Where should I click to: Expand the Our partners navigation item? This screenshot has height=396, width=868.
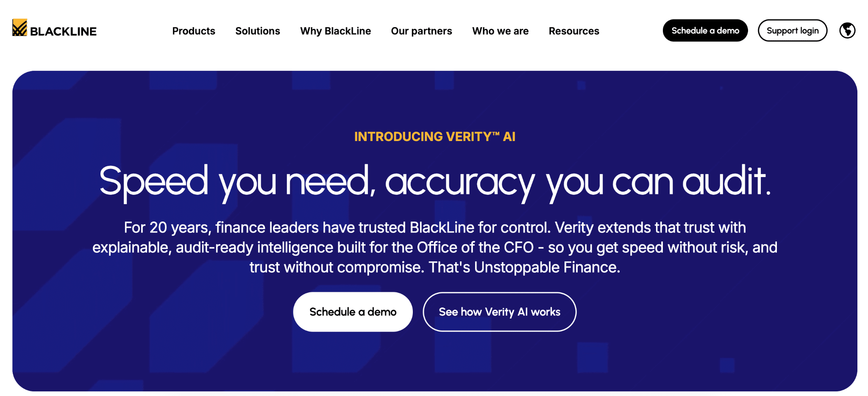(x=421, y=31)
